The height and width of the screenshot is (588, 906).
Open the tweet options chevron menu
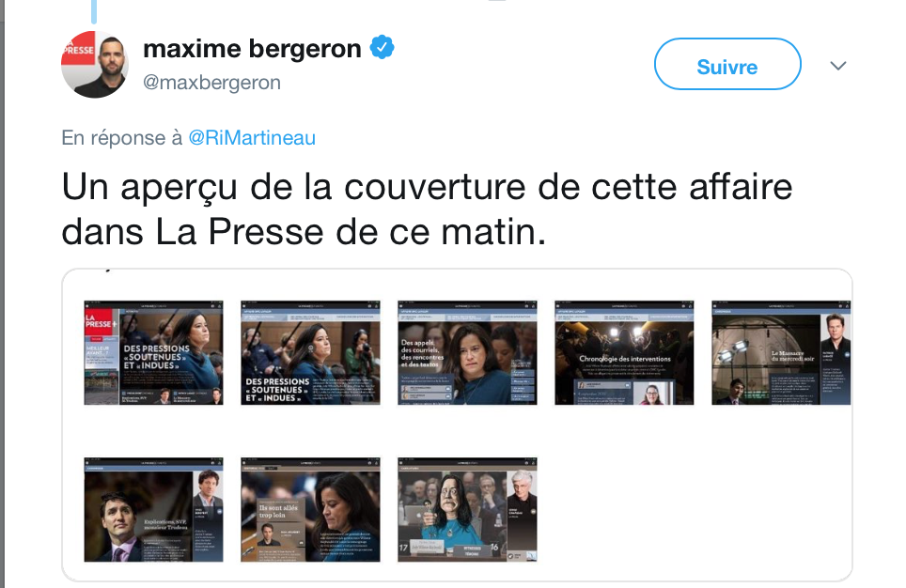837,65
